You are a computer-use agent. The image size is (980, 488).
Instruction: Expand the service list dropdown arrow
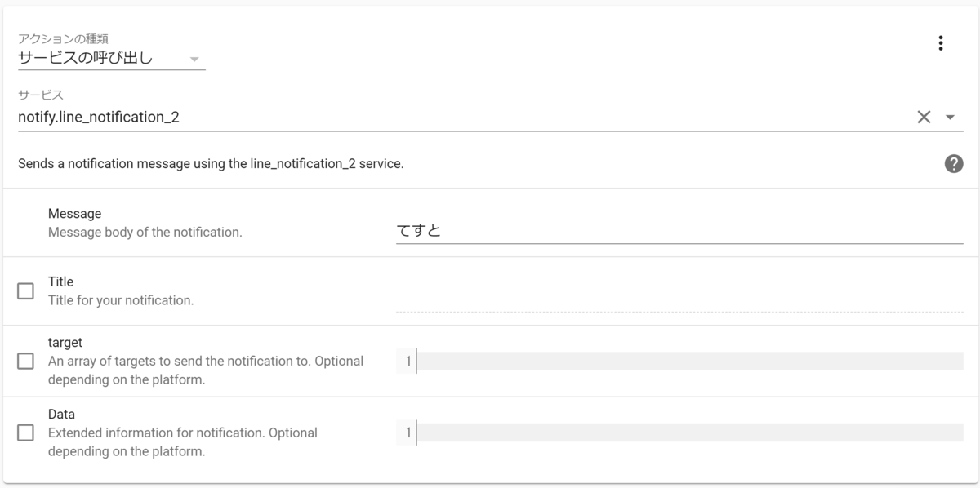tap(950, 117)
